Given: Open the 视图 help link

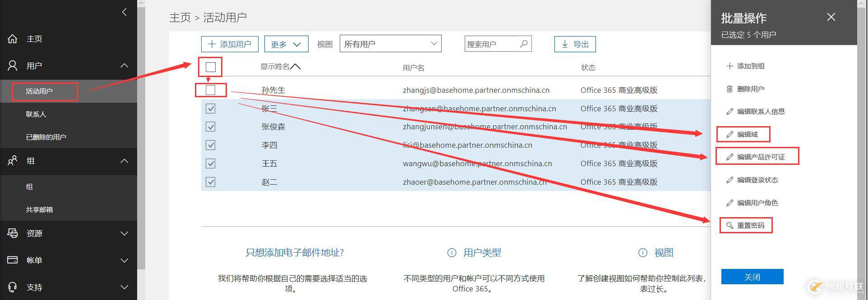Looking at the screenshot, I should pyautogui.click(x=664, y=253).
